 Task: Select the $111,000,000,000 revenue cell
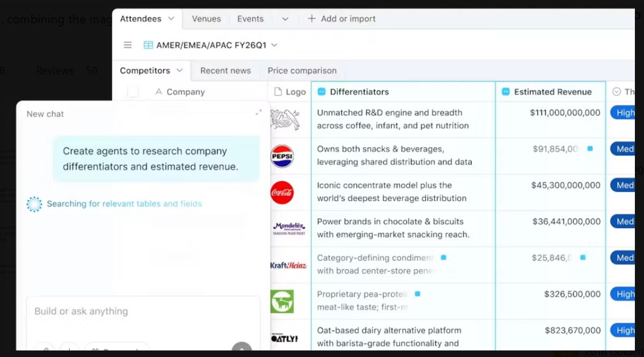[551, 119]
